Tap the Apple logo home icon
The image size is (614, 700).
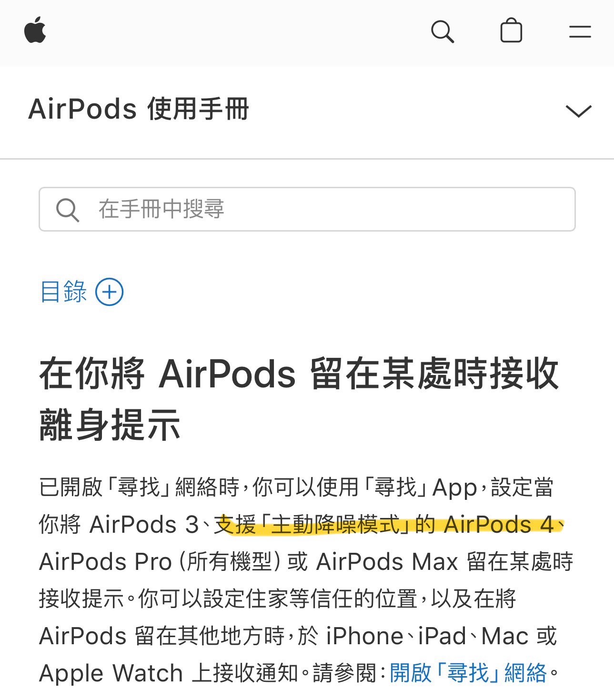(x=35, y=30)
